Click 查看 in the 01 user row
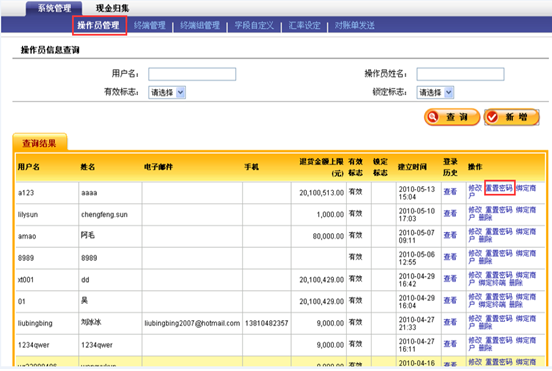The image size is (552, 371). 450,301
